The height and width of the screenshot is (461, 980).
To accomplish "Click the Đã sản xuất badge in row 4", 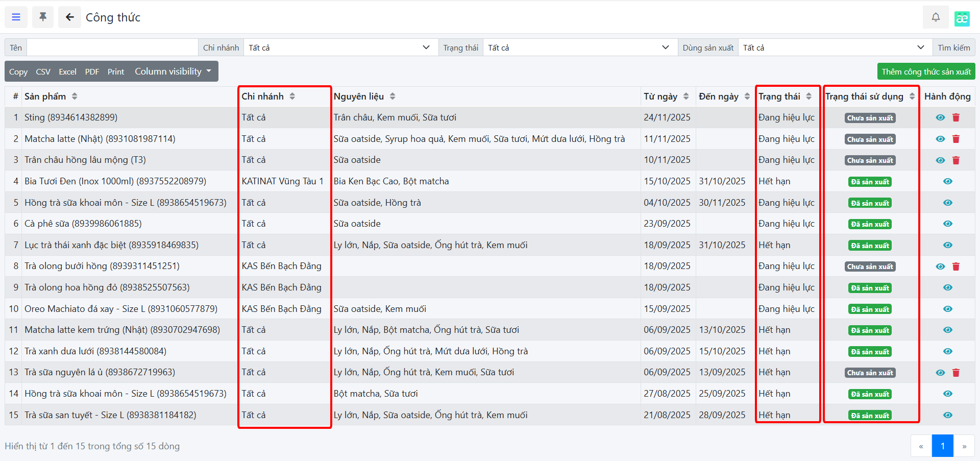I will [x=870, y=182].
